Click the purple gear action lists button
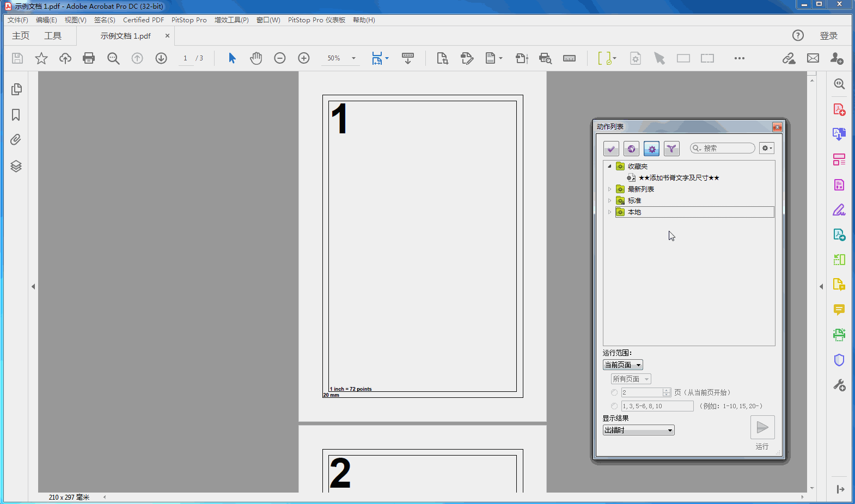The image size is (855, 504). coord(651,149)
